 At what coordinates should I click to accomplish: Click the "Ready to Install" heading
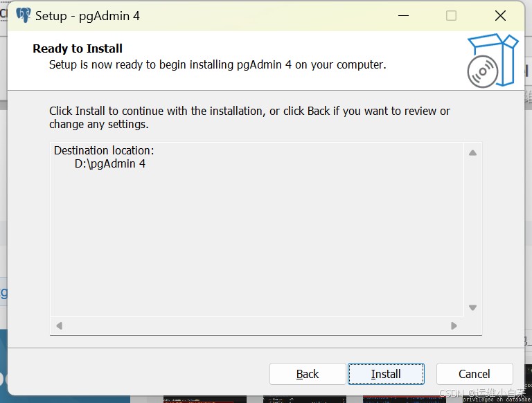click(78, 48)
